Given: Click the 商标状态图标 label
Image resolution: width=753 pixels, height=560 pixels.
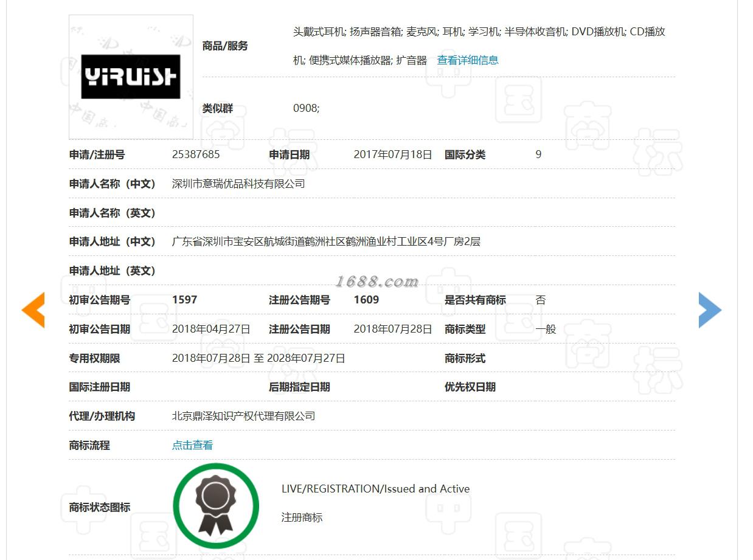Looking at the screenshot, I should click(99, 507).
